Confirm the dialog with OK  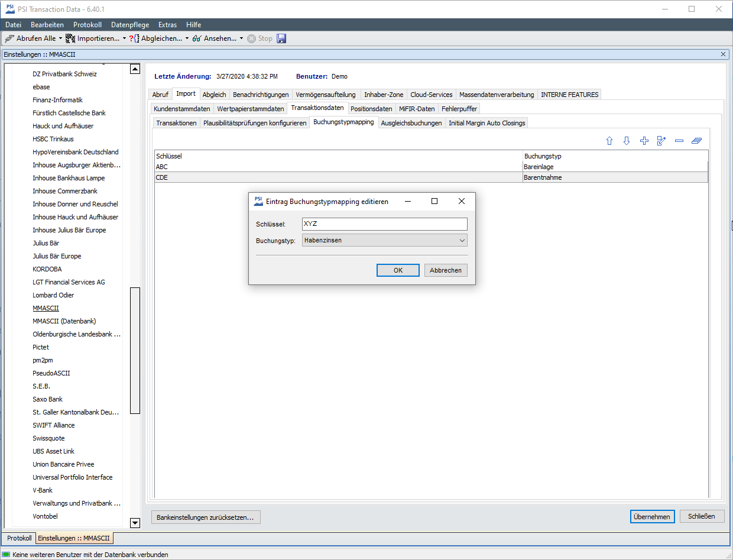[398, 270]
